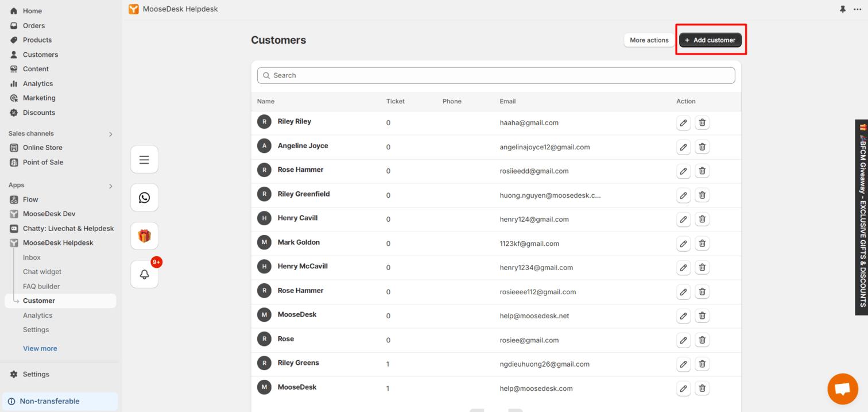Image resolution: width=868 pixels, height=412 pixels.
Task: Edit the help@moosedesk.net customer row
Action: click(x=683, y=315)
